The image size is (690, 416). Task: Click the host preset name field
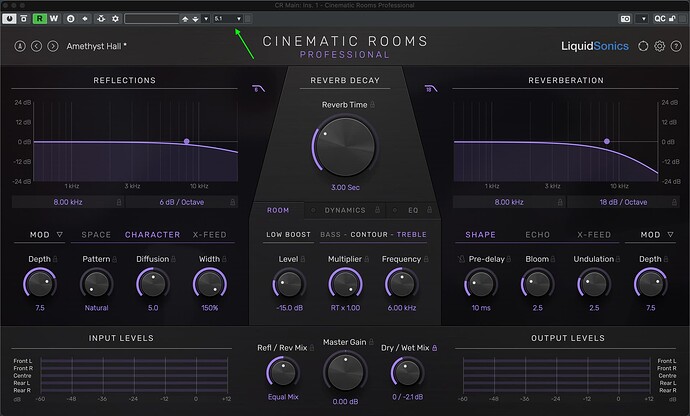(x=151, y=19)
